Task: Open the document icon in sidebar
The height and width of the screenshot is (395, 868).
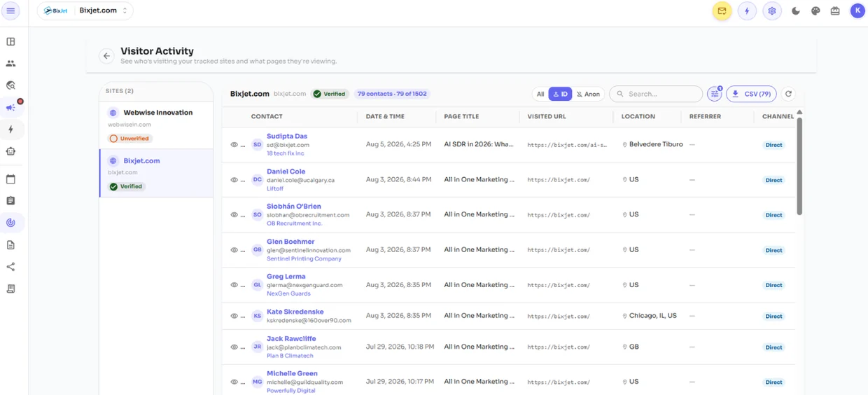Action: pos(10,245)
